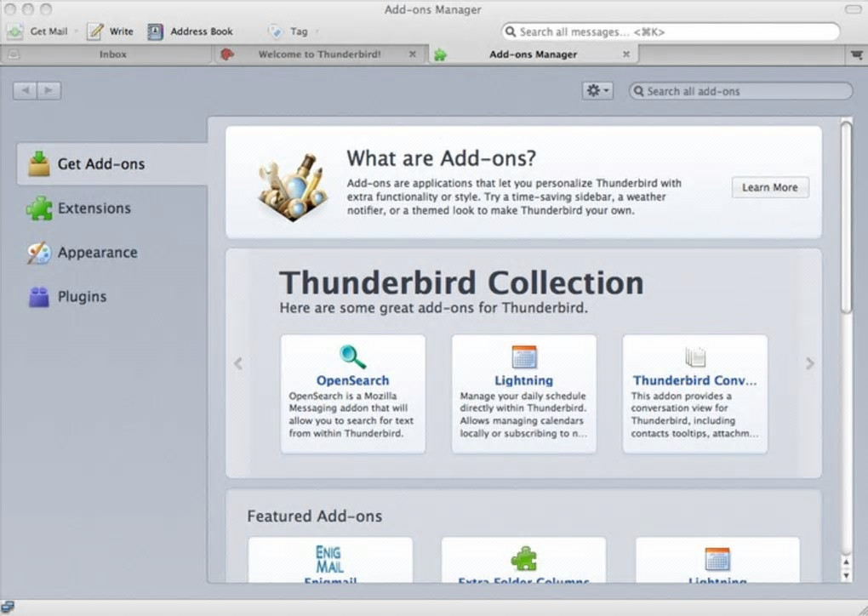Click the Featured Add-ons heading
This screenshot has height=616, width=868.
pyautogui.click(x=314, y=516)
